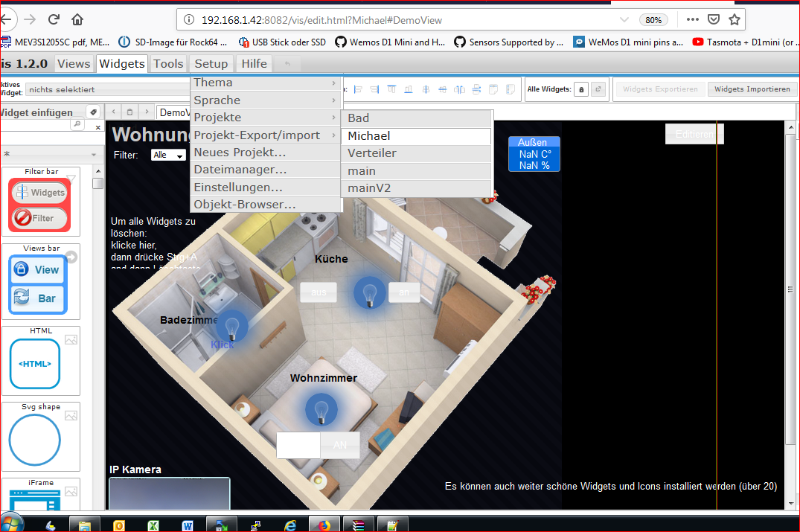Go to browser home page
Image resolution: width=800 pixels, height=532 pixels.
[x=77, y=19]
